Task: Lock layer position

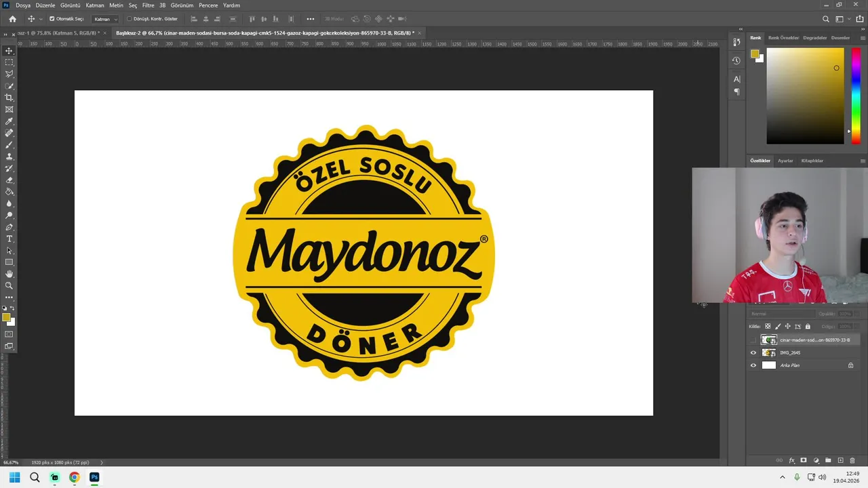Action: [x=788, y=326]
